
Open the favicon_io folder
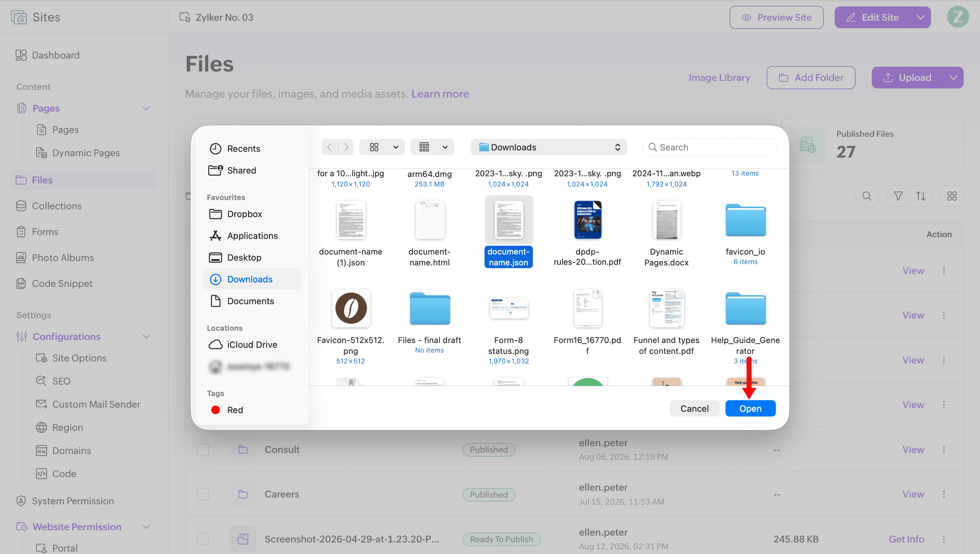click(x=745, y=220)
